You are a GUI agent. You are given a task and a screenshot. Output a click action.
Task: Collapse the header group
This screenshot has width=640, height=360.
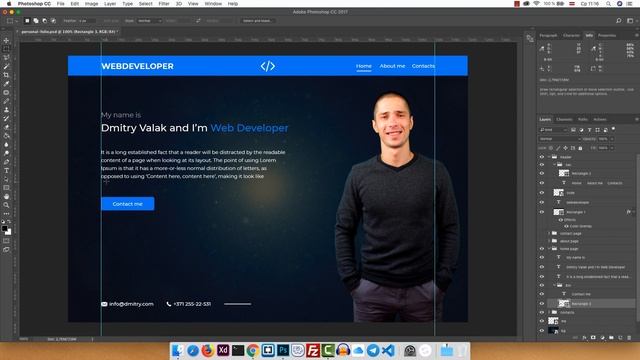(549, 157)
